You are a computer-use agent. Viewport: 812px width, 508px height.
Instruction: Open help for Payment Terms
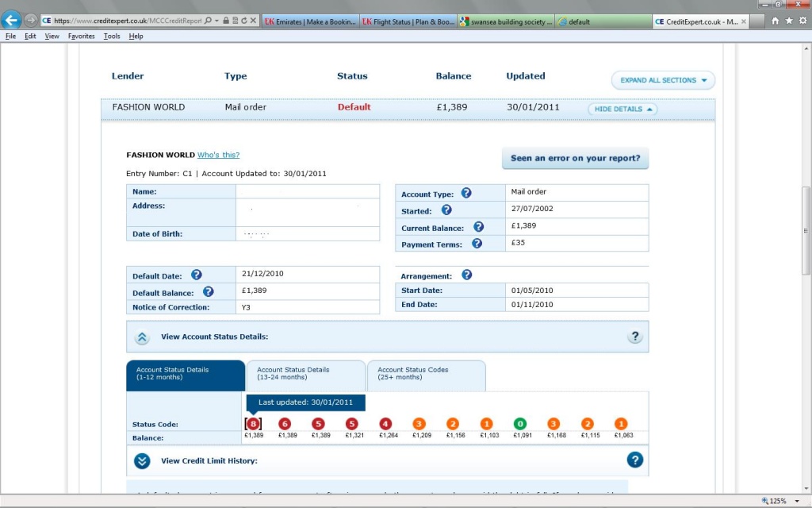pos(477,244)
